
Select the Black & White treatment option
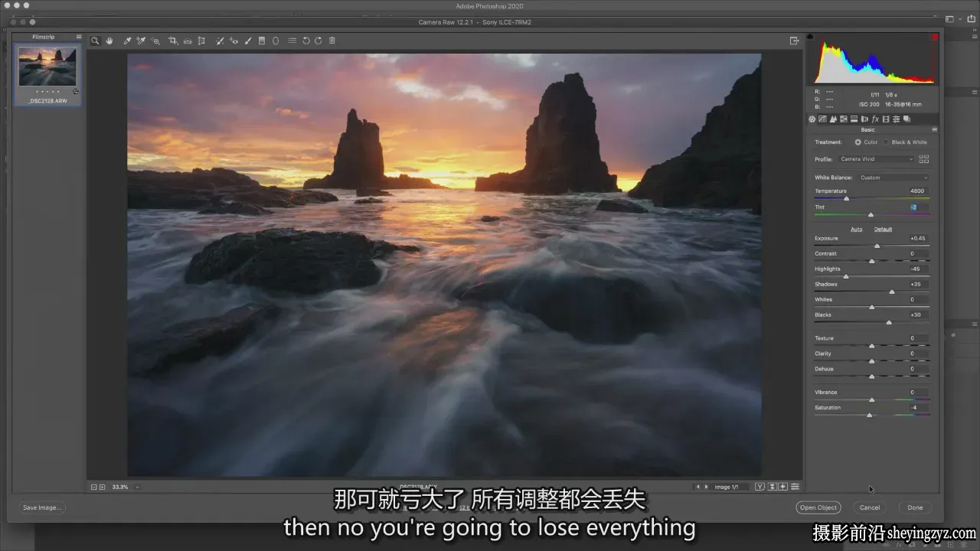[886, 142]
